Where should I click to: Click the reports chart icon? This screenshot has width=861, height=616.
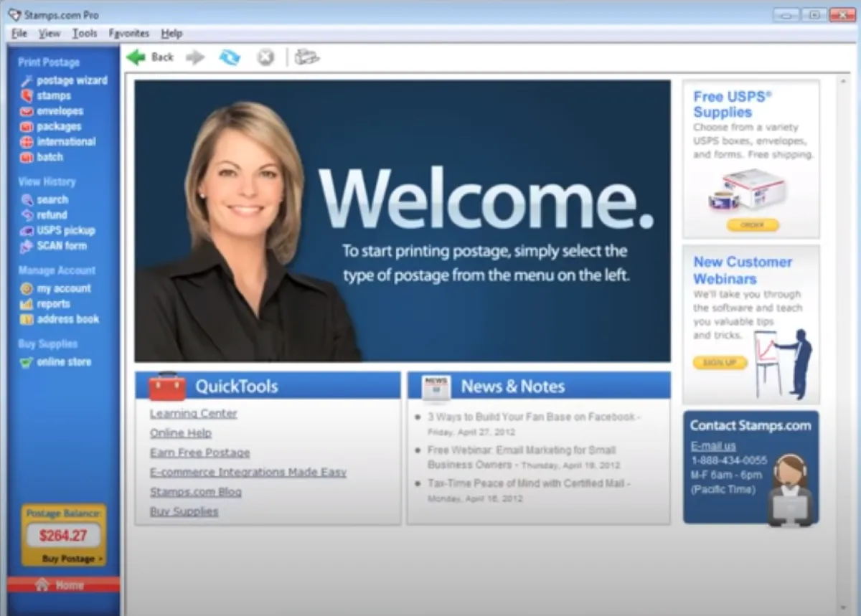point(27,304)
